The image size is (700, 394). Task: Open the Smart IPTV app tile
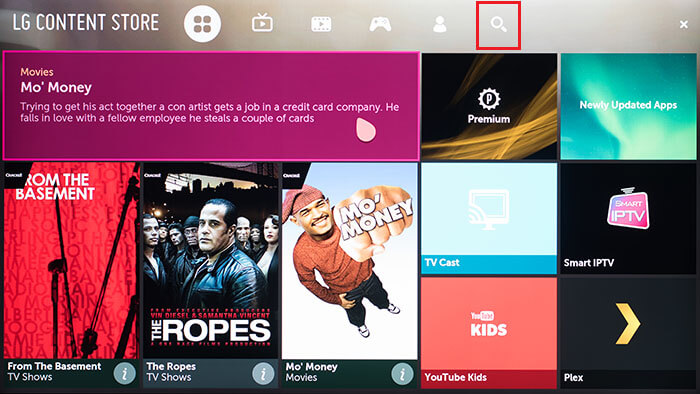[628, 218]
